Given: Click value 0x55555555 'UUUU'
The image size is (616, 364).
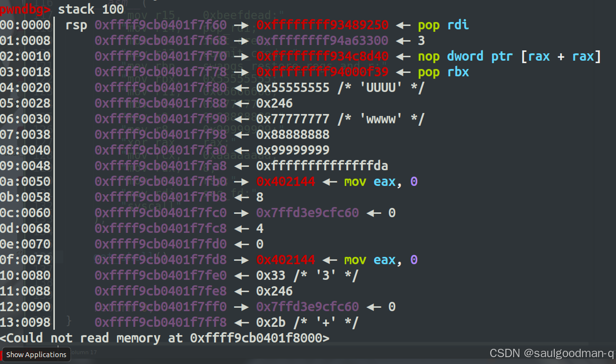Looking at the screenshot, I should click(340, 88).
